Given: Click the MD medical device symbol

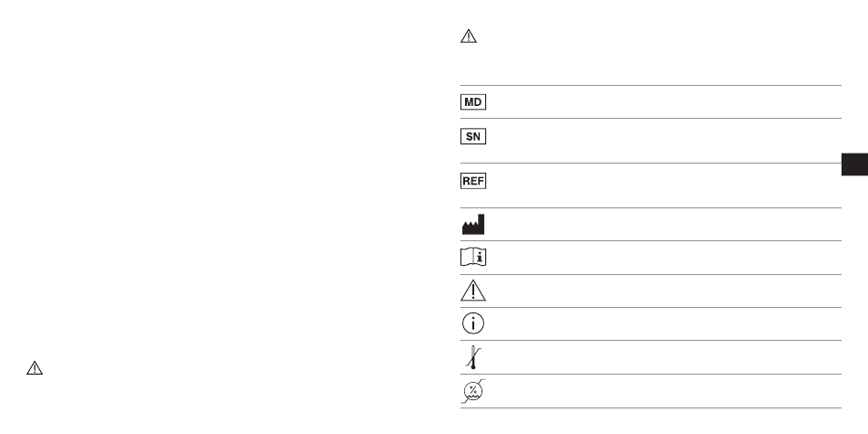Looking at the screenshot, I should [473, 102].
